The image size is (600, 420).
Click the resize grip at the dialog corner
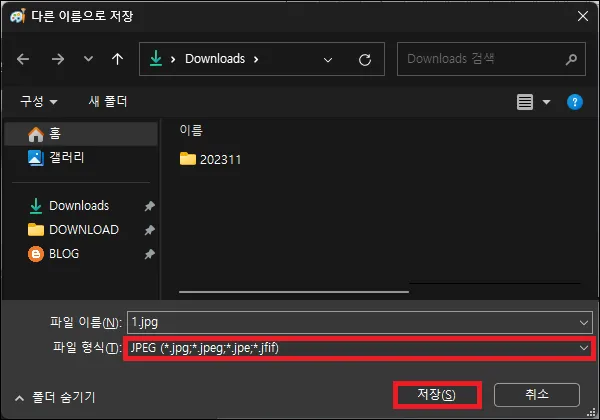click(592, 413)
